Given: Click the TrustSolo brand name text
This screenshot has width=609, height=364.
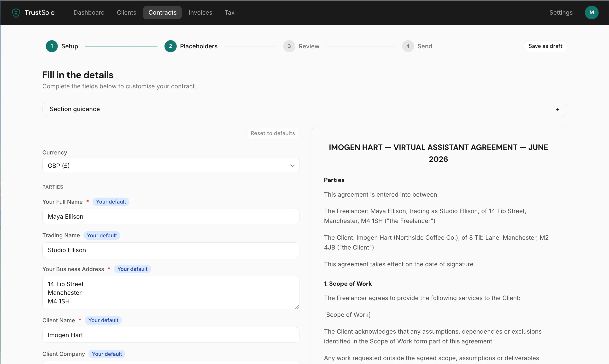Looking at the screenshot, I should 40,12.
